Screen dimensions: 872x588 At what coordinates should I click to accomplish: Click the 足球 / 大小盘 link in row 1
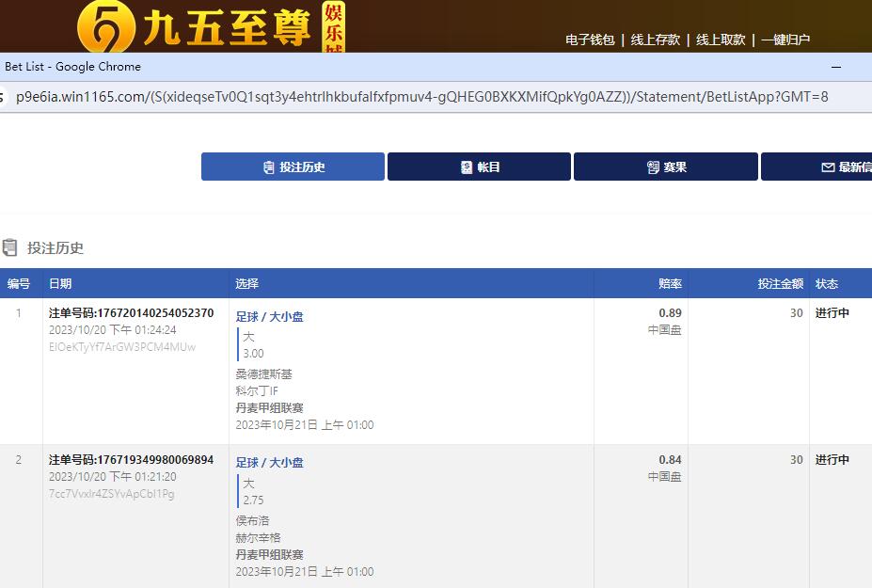click(270, 316)
